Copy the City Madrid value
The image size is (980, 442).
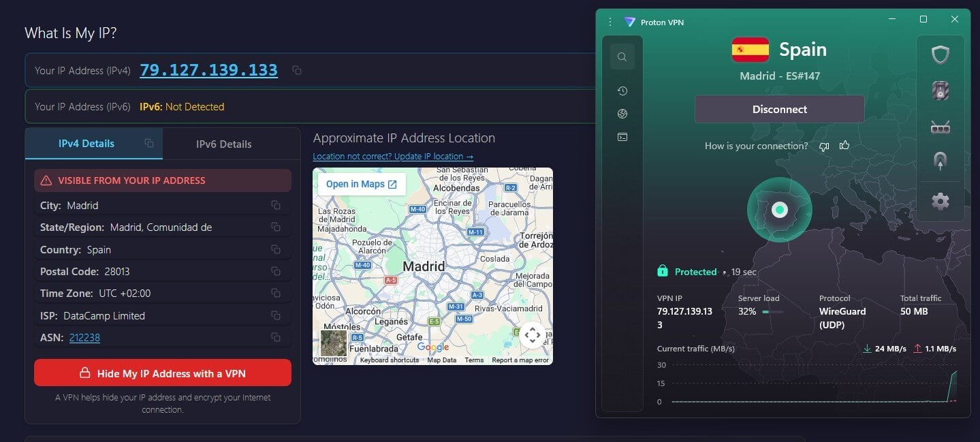pyautogui.click(x=276, y=205)
